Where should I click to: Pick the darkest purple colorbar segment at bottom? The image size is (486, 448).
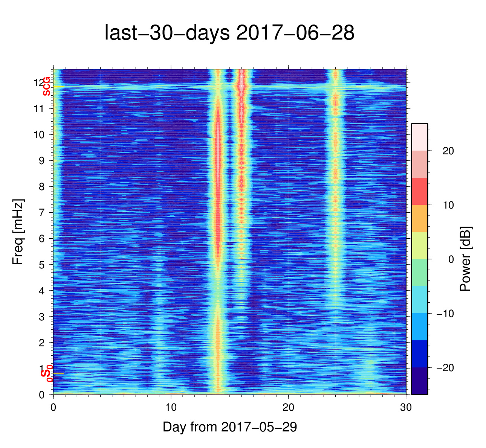click(x=419, y=381)
